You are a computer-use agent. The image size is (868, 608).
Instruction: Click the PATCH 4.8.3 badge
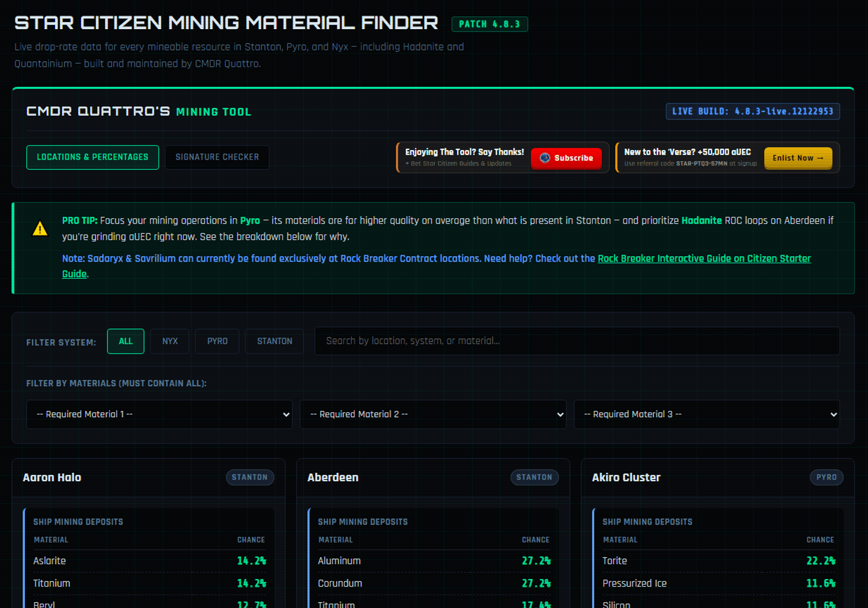[490, 24]
